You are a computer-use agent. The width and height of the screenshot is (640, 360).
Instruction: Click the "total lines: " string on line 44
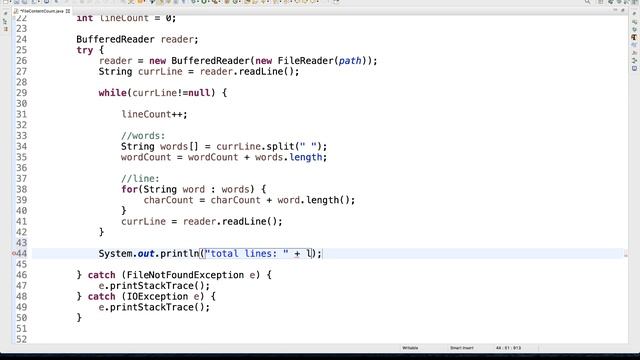247,253
